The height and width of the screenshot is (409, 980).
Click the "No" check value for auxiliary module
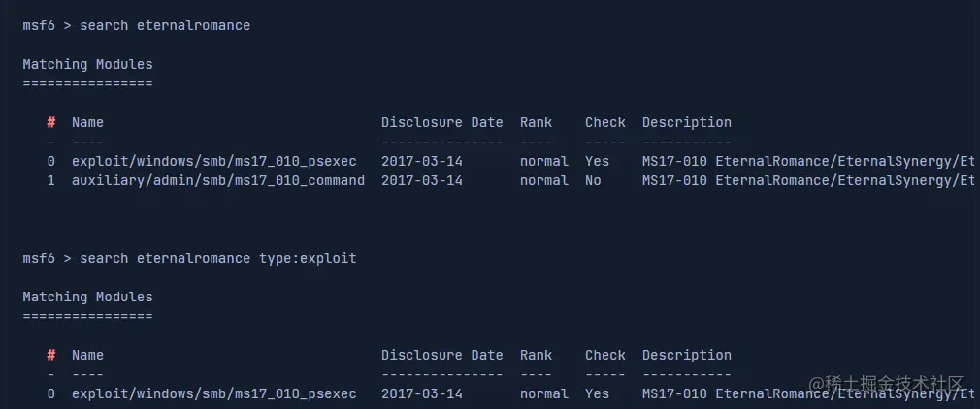point(593,180)
